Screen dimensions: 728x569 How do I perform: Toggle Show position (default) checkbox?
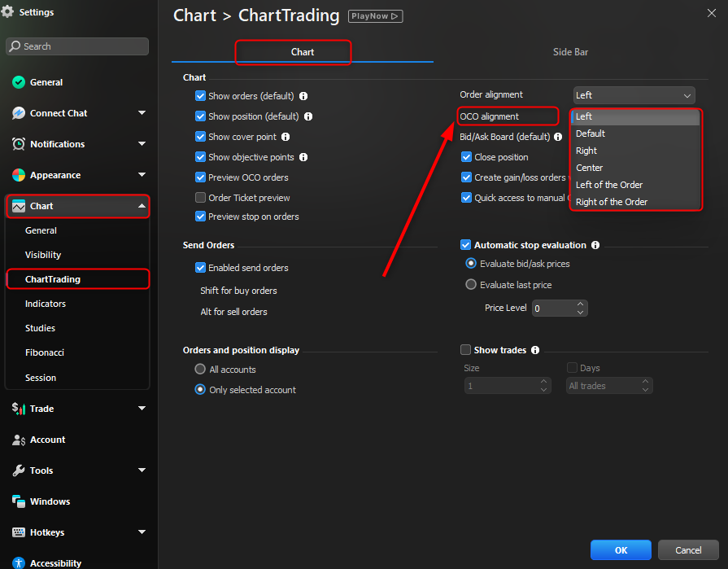[201, 116]
